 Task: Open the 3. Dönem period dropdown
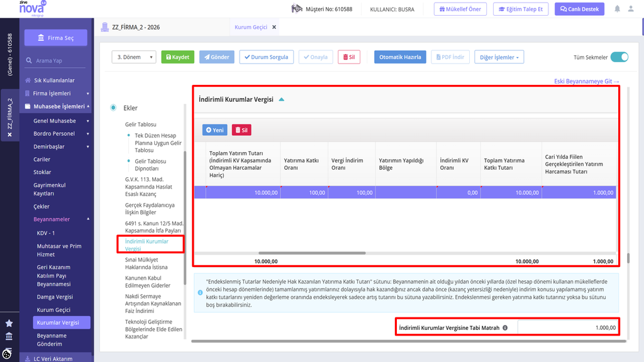[133, 57]
